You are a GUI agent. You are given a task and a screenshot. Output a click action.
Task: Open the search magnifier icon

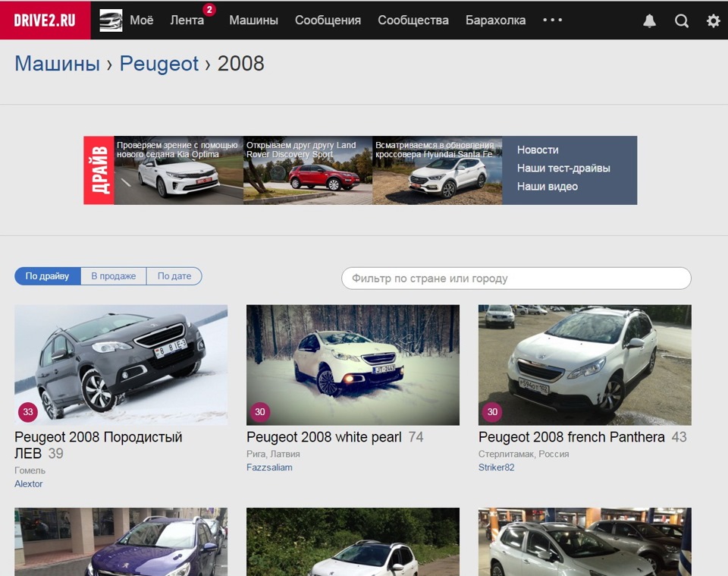[x=681, y=21]
